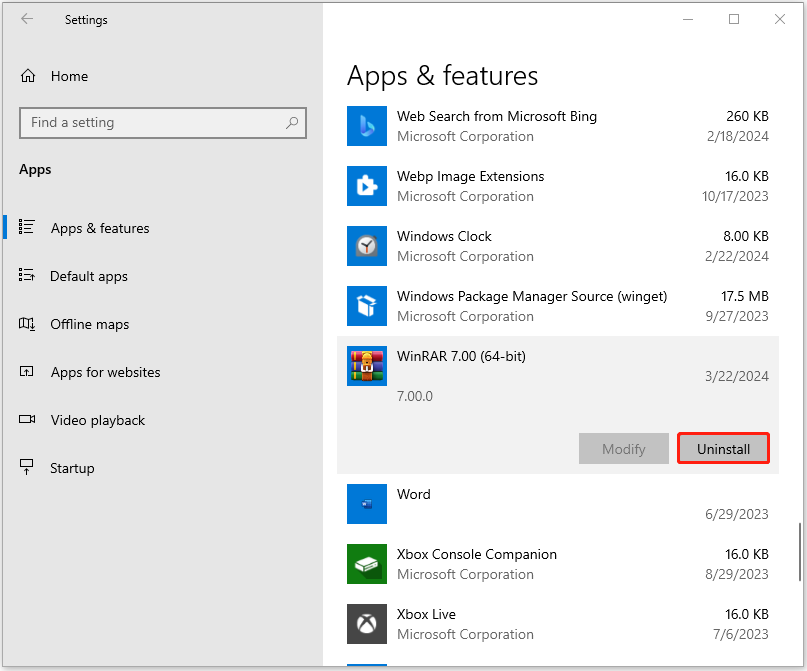
Task: Click the magnifier search icon
Action: pos(292,122)
